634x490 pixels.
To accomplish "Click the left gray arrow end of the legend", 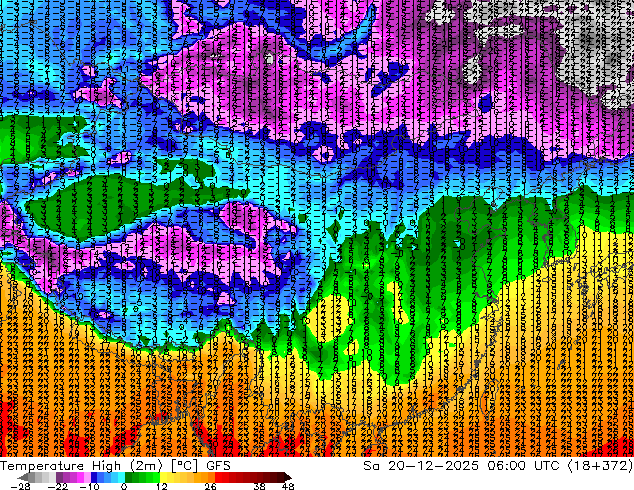I will [23, 477].
